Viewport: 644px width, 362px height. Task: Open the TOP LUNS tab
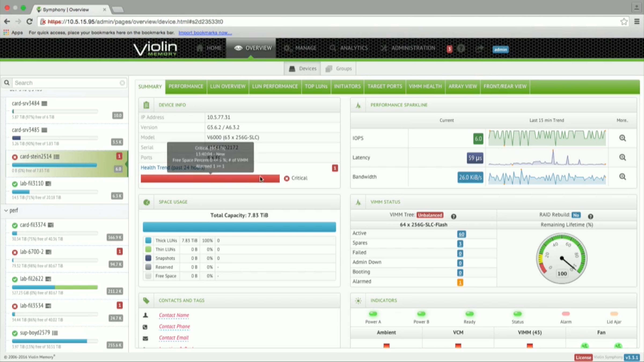(x=316, y=86)
